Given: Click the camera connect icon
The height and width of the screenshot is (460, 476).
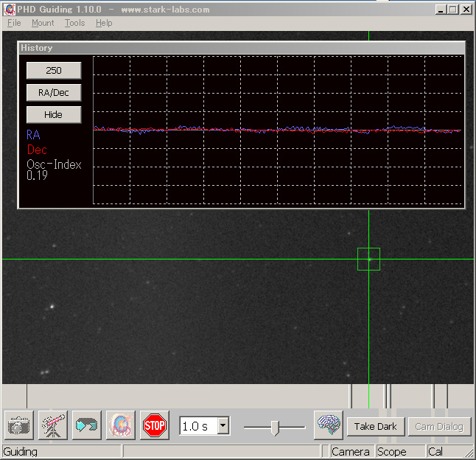Looking at the screenshot, I should tap(19, 425).
